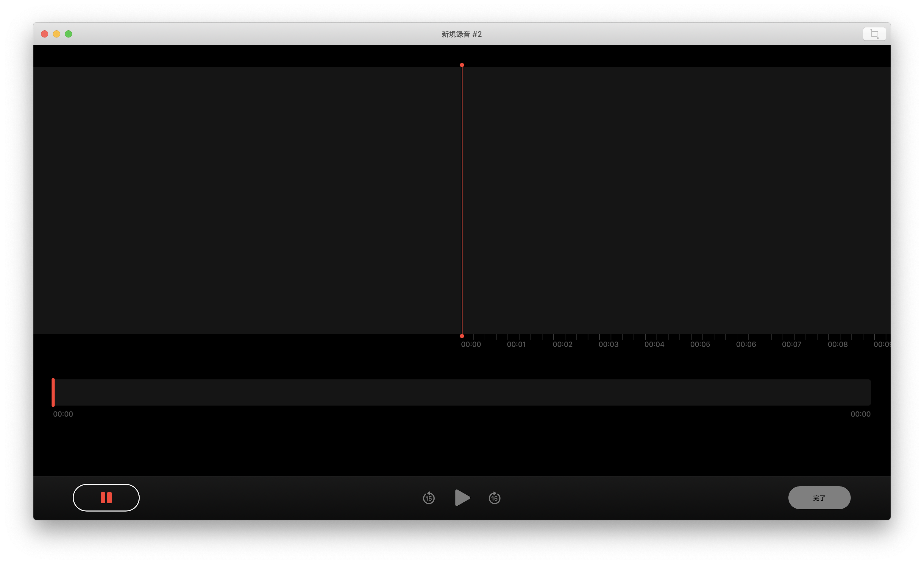The width and height of the screenshot is (924, 564).
Task: Click the playhead bottom red handle
Action: tap(462, 336)
